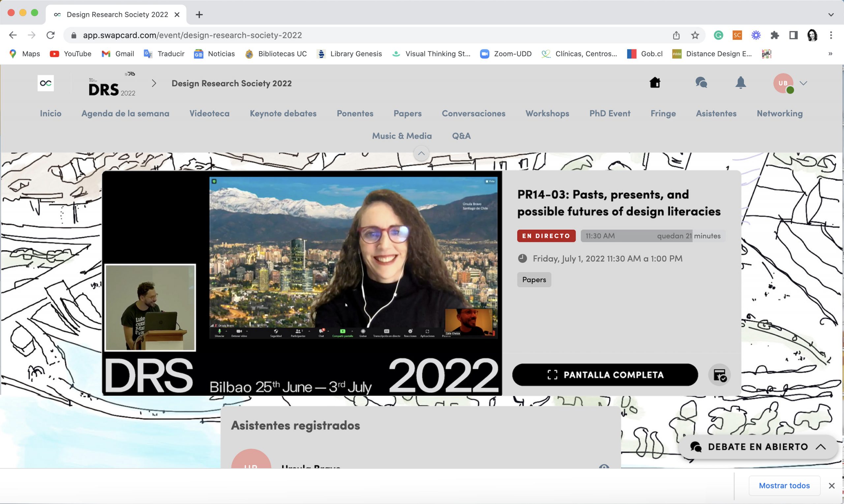Image resolution: width=844 pixels, height=504 pixels.
Task: Open session title PR14-03 Pasts, presents
Action: coord(618,203)
